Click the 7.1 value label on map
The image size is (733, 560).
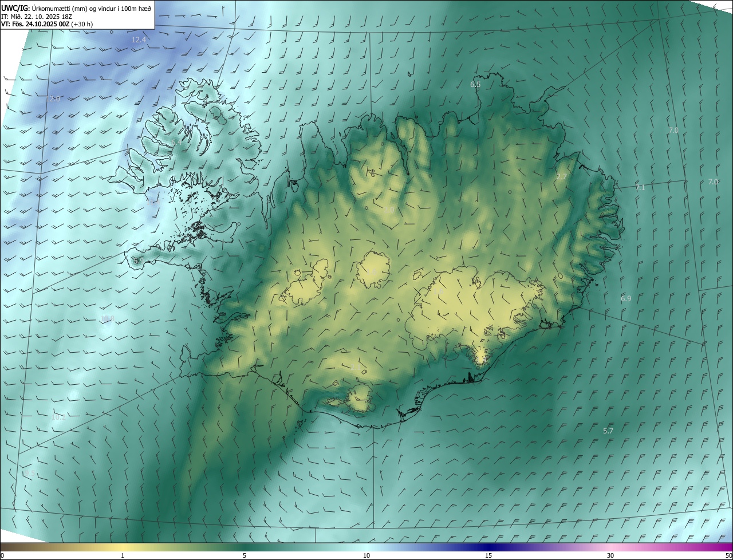[x=640, y=188]
